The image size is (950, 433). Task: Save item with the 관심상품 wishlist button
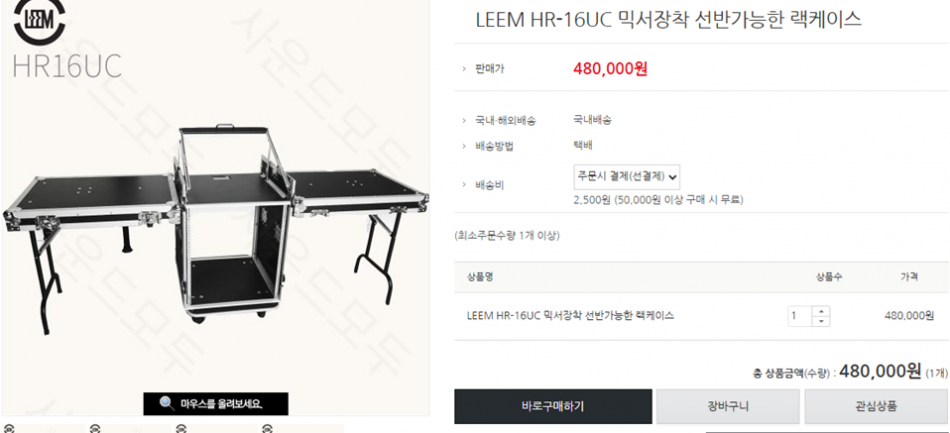(x=876, y=406)
